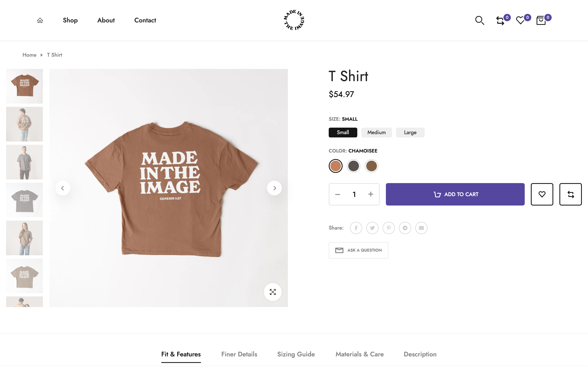Select the Medium size option
The height and width of the screenshot is (367, 588).
pos(376,132)
